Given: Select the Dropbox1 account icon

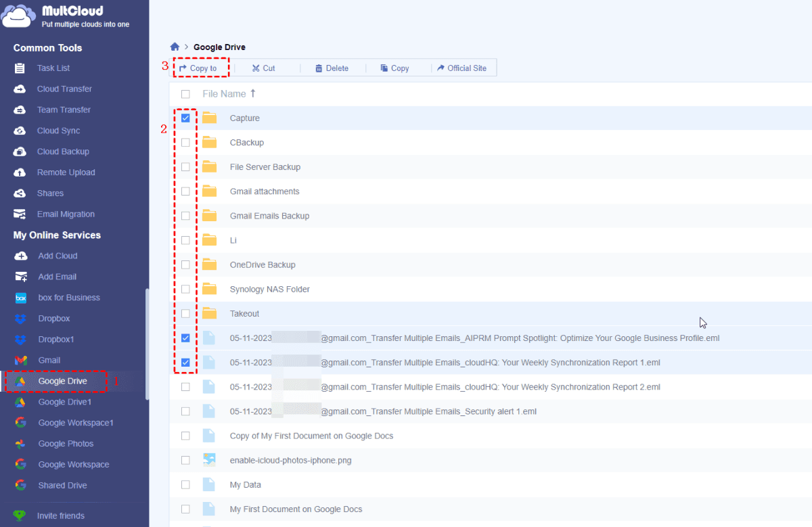Looking at the screenshot, I should 21,340.
